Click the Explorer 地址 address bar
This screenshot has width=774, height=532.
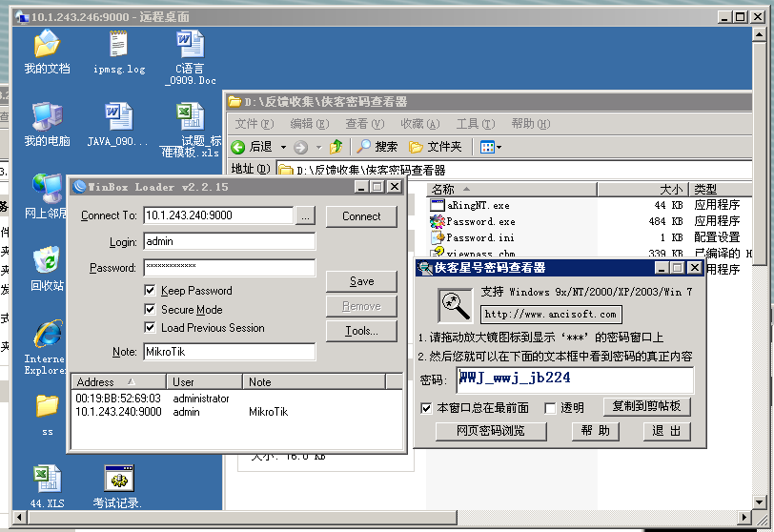point(514,170)
